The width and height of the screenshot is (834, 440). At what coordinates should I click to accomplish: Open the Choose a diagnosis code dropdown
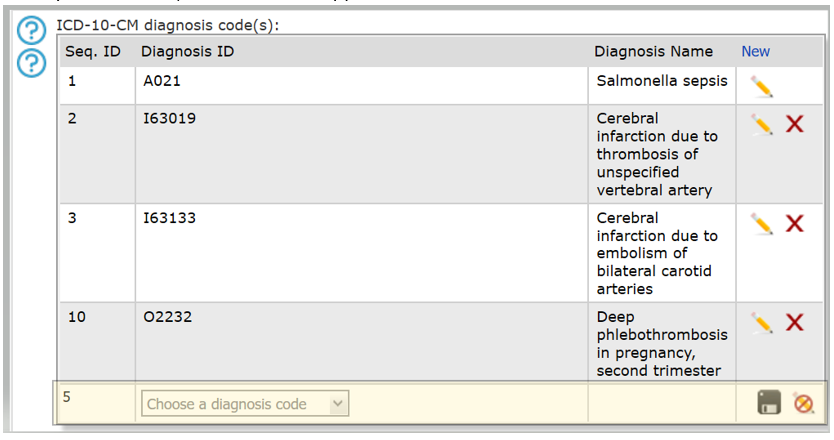pos(245,404)
